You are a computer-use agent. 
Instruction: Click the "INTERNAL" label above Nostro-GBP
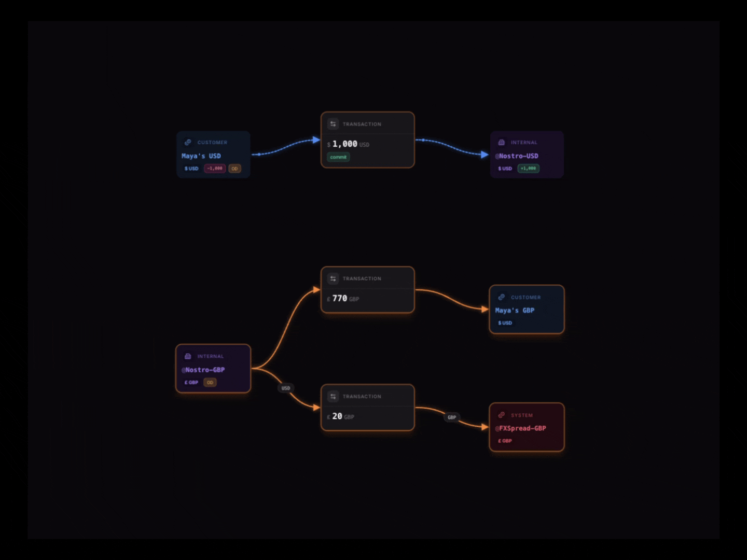(211, 357)
